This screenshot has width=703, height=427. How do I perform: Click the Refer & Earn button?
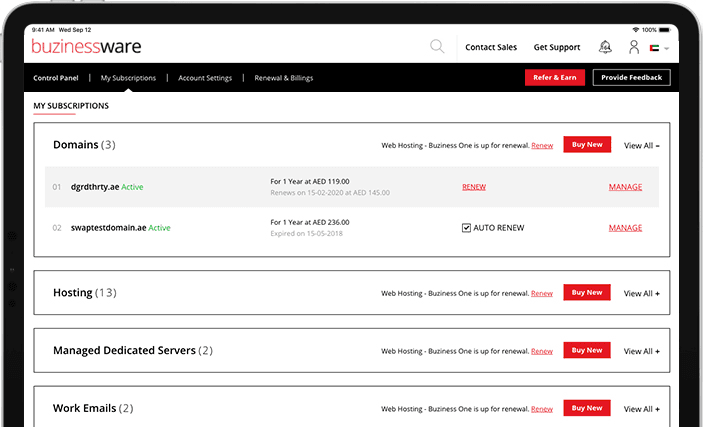[x=555, y=77]
